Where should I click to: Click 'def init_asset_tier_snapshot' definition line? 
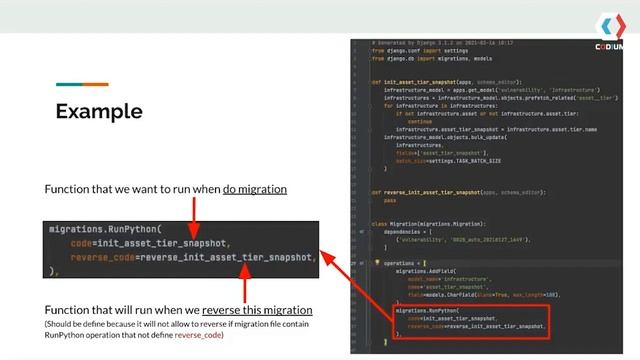pos(447,82)
